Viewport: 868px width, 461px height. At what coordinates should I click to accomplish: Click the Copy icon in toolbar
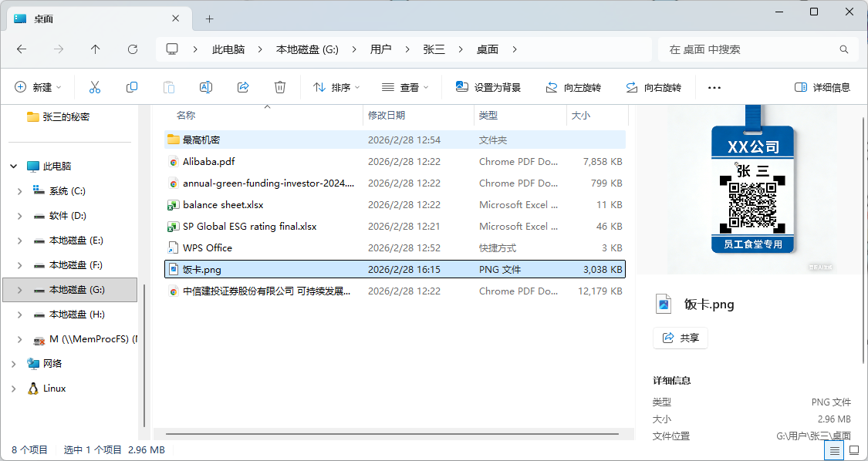point(132,87)
